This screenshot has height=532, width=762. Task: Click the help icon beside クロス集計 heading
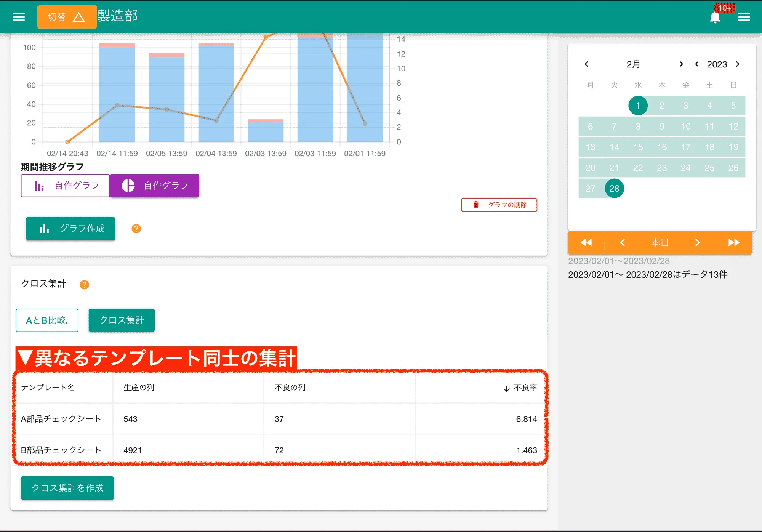(85, 284)
